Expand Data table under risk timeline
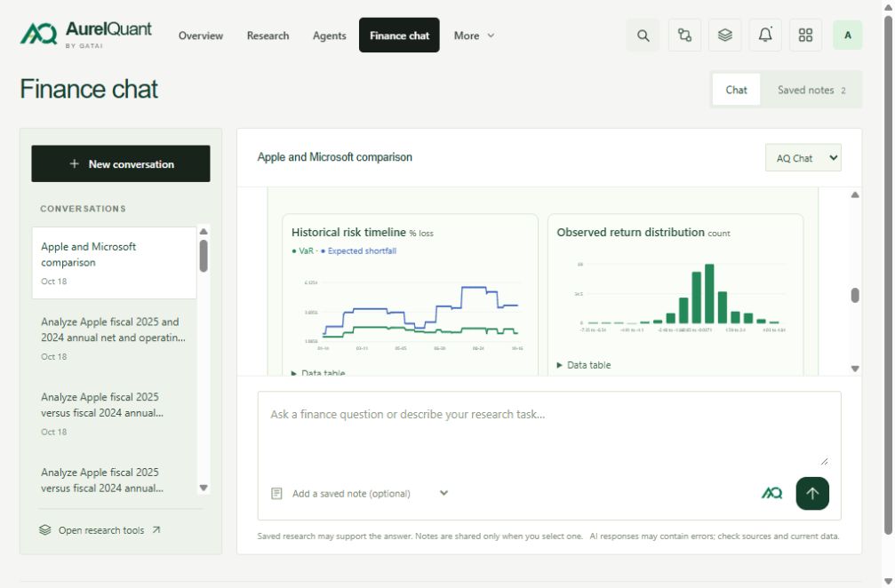895x588 pixels. coord(318,372)
